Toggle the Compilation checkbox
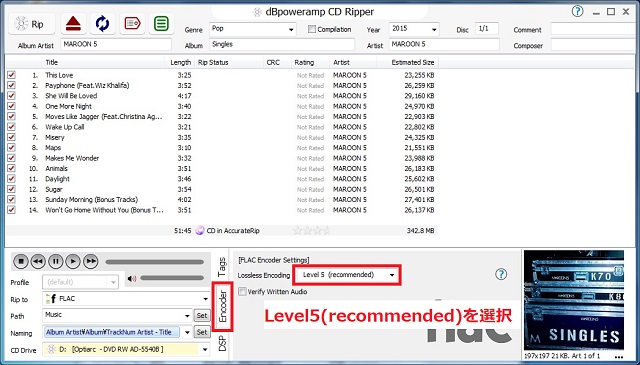The height and width of the screenshot is (365, 640). coord(312,29)
